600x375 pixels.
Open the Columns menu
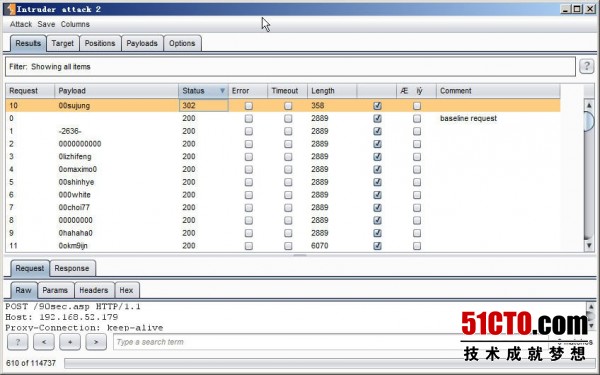[75, 24]
